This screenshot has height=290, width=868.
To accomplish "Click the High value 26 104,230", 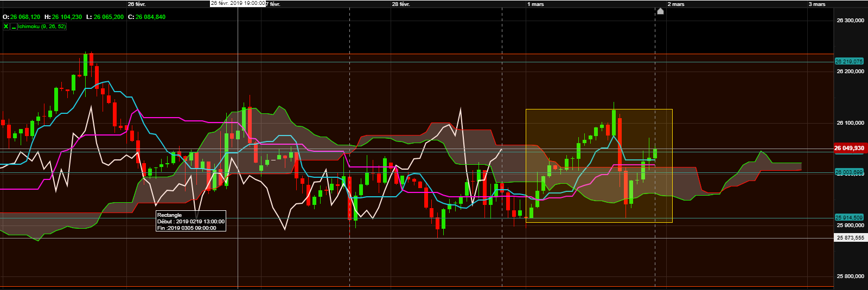I will [x=67, y=17].
